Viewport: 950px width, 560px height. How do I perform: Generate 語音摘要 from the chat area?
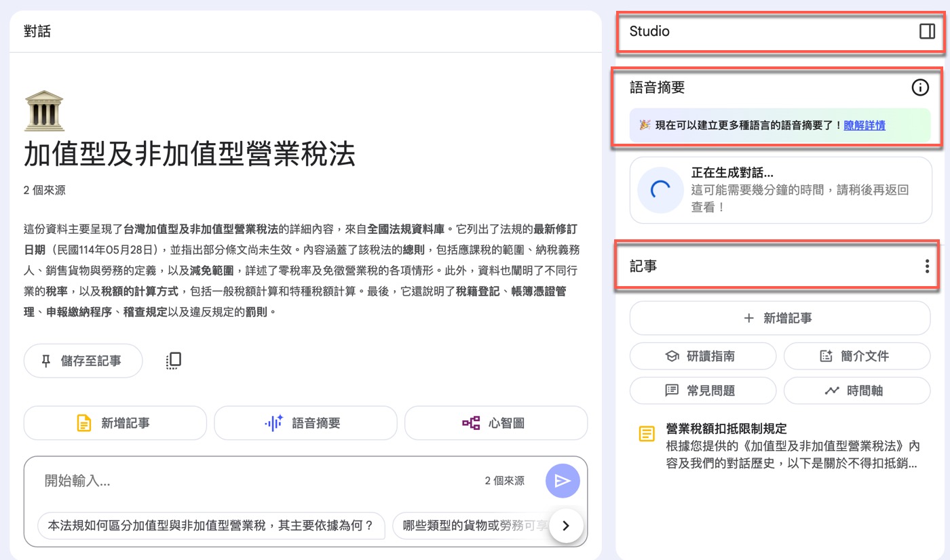click(x=305, y=424)
